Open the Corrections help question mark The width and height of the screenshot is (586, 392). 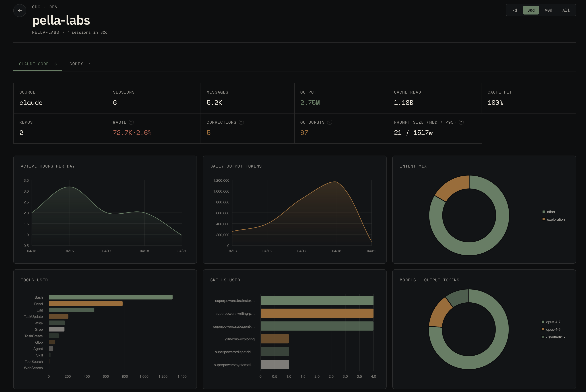pyautogui.click(x=241, y=122)
